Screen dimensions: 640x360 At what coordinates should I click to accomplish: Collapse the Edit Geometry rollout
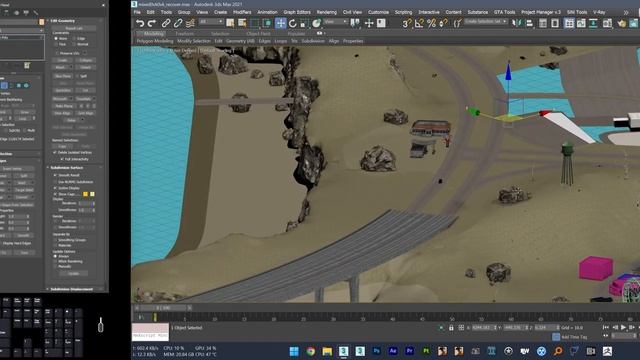(62, 20)
